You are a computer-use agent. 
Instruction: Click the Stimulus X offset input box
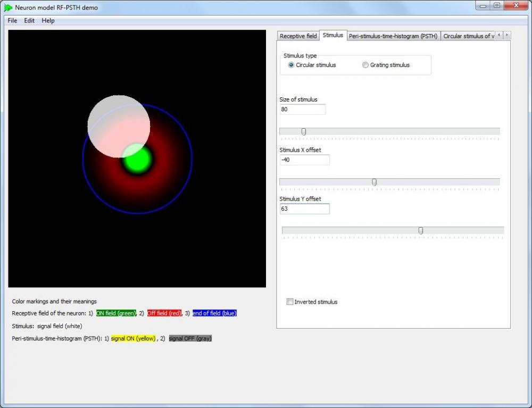point(304,160)
